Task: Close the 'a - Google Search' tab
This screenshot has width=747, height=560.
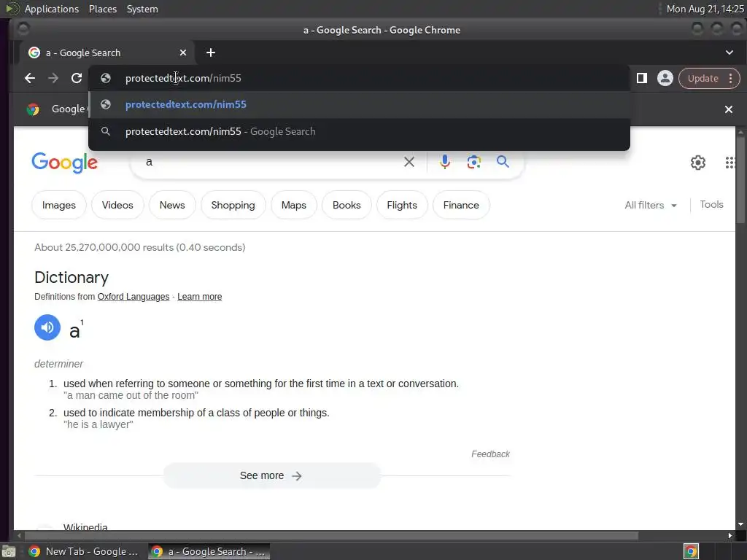Action: point(183,52)
